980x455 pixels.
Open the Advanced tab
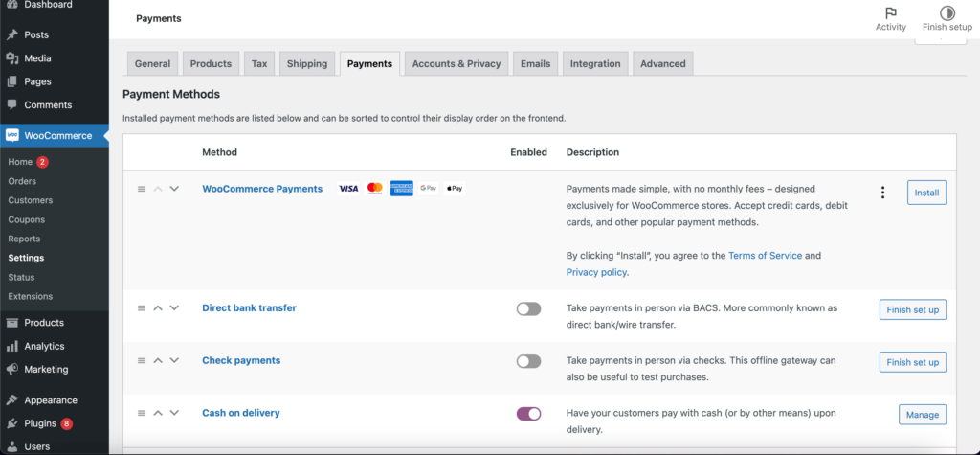coord(663,64)
